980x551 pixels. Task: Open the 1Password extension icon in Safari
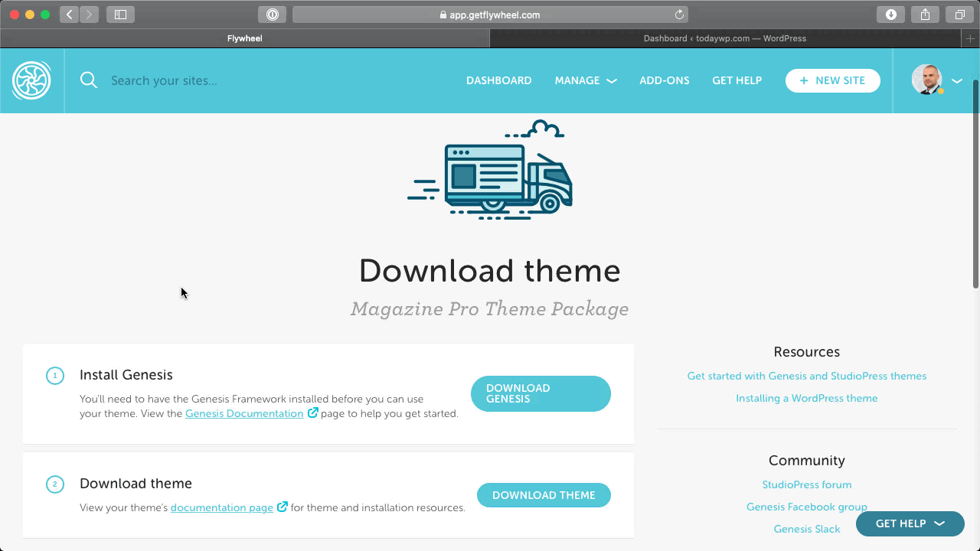pyautogui.click(x=272, y=15)
